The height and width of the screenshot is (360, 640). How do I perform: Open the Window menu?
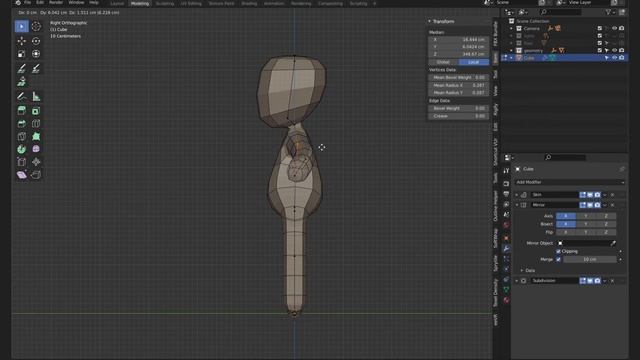tap(76, 2)
